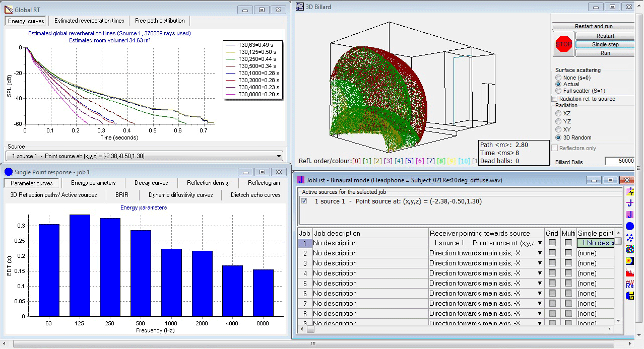
Task: Click the blue scattered dots sidebar icon
Action: pos(629,238)
